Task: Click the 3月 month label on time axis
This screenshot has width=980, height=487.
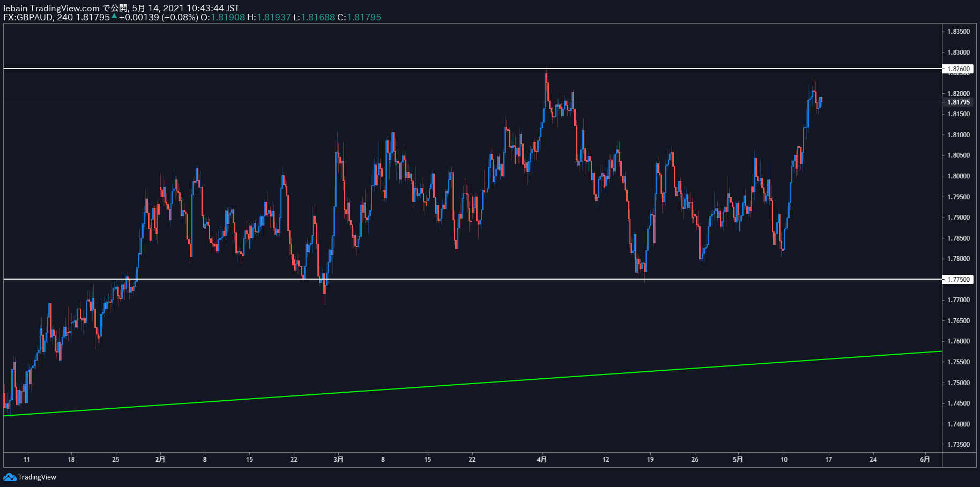Action: 338,460
